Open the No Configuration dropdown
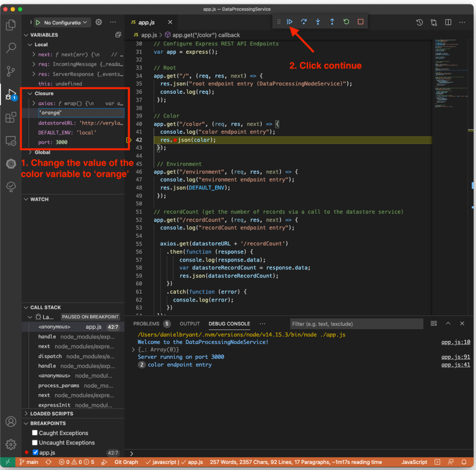 (x=66, y=23)
